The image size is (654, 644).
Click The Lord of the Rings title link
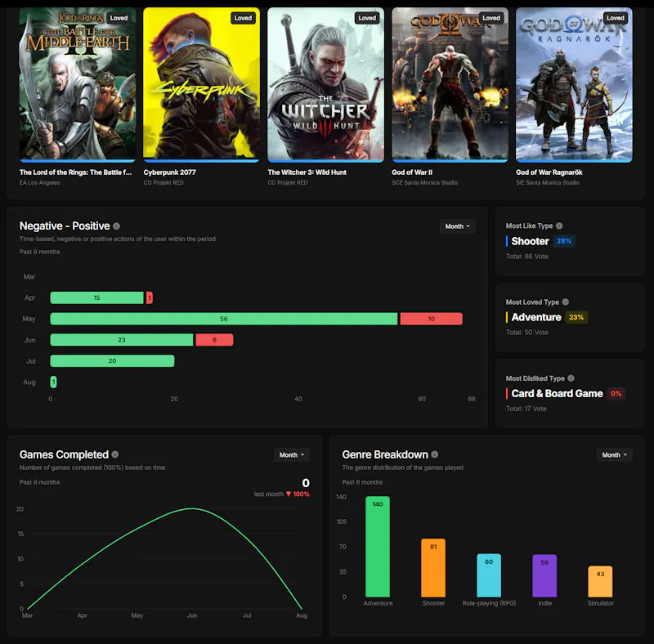(75, 172)
